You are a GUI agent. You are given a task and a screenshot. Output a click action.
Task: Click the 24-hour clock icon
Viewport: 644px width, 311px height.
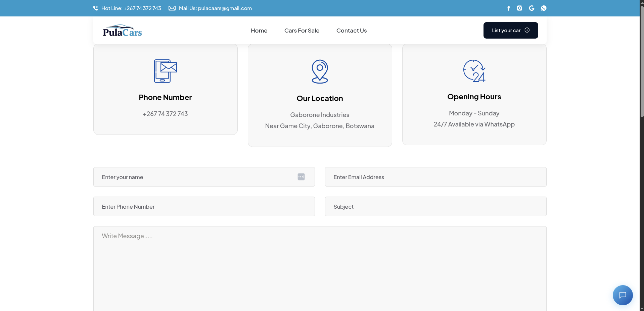[x=474, y=71]
